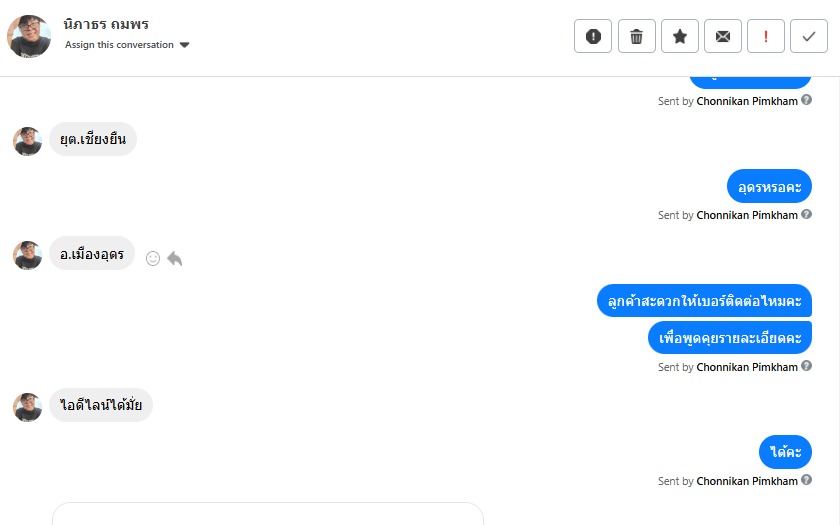
Task: Click the นิภาธร คมพร contact name
Action: (x=106, y=24)
